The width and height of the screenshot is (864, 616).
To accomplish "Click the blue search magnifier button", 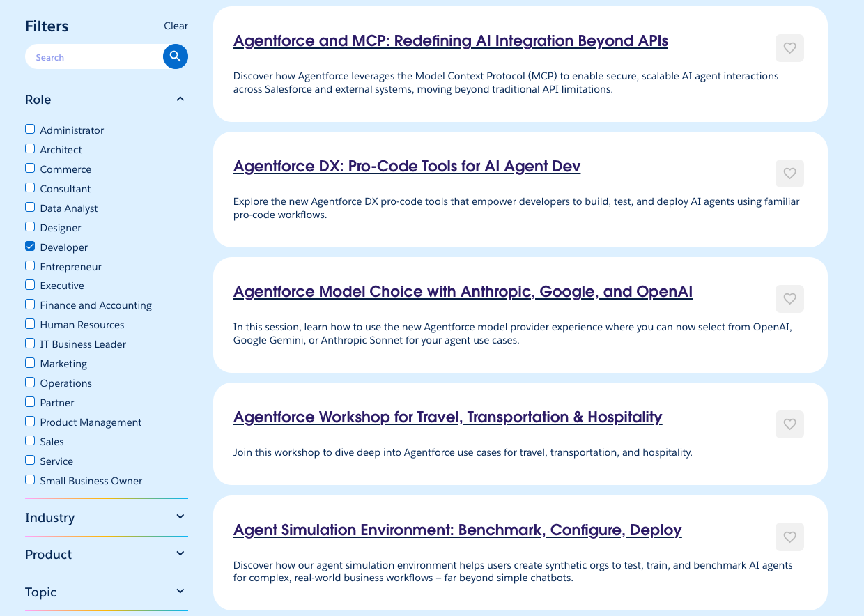I will pos(176,56).
